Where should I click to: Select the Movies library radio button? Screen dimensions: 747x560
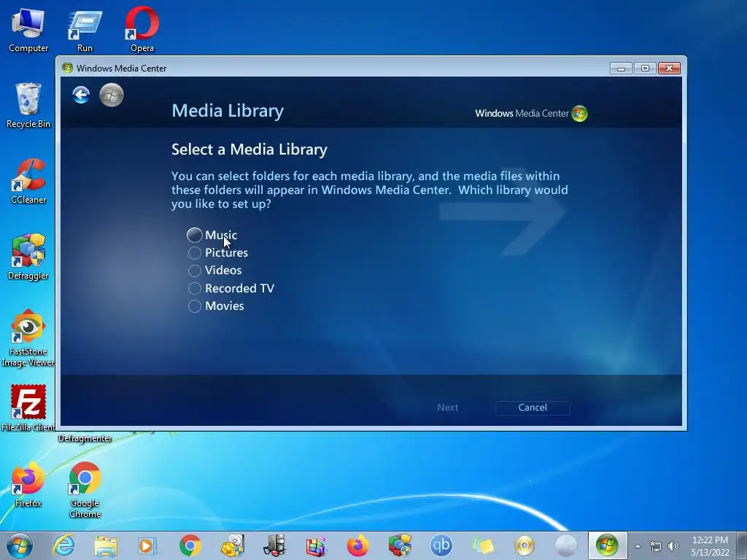[x=194, y=306]
